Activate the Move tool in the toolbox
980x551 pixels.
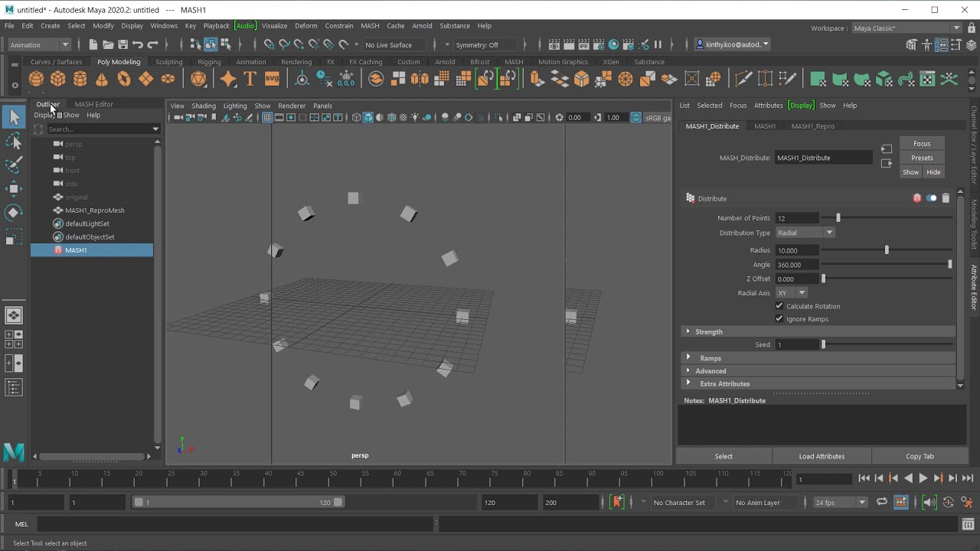pyautogui.click(x=14, y=188)
